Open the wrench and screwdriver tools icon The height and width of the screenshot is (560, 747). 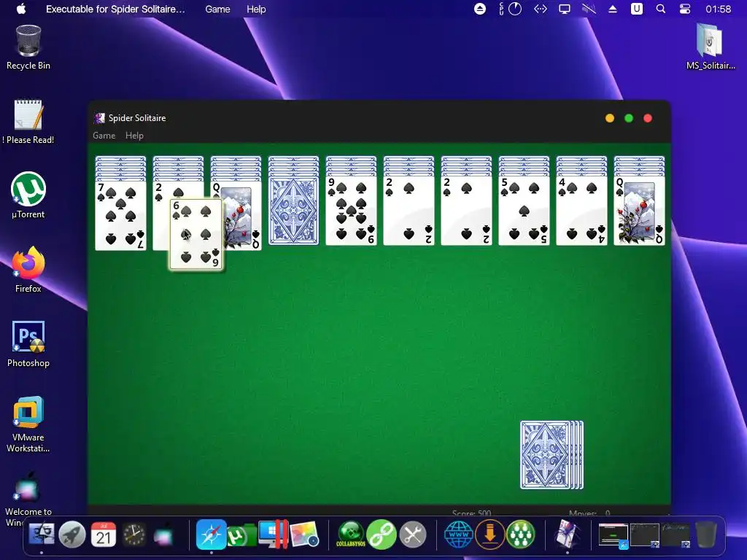point(413,535)
